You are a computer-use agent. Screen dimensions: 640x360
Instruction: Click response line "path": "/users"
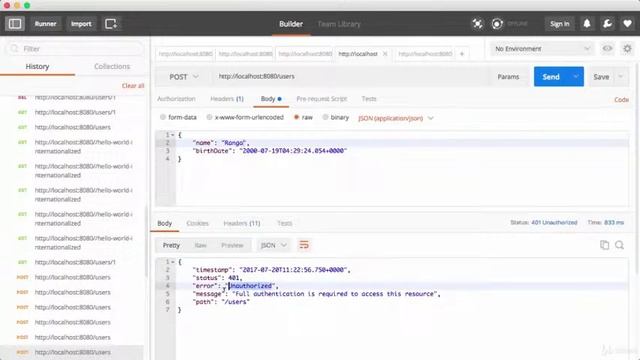221,302
